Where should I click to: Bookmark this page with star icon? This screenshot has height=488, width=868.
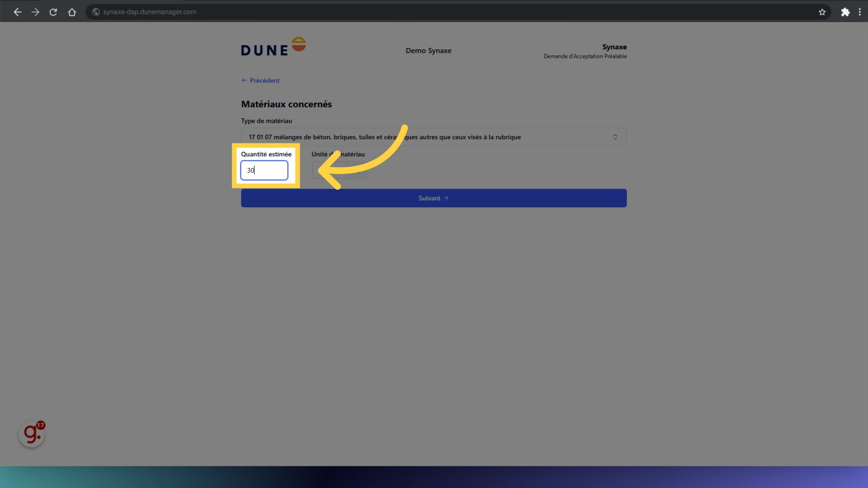822,12
